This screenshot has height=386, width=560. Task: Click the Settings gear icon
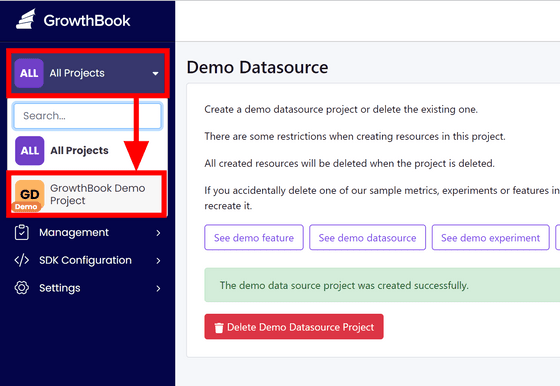(22, 288)
